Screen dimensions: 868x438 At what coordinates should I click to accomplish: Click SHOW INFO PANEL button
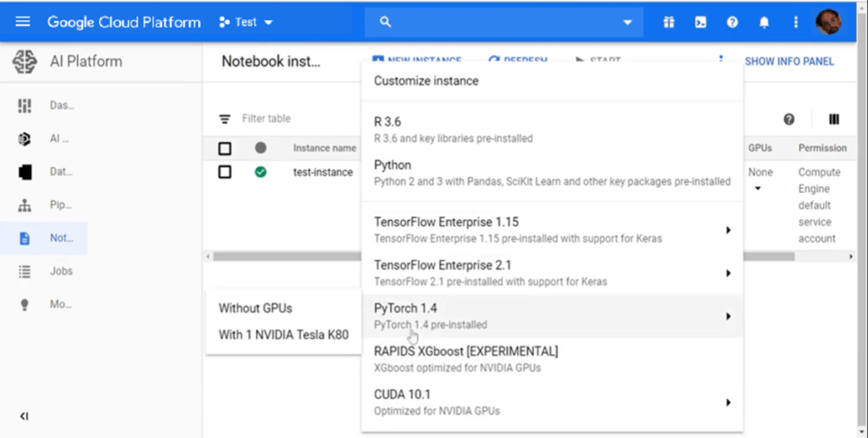(x=789, y=61)
